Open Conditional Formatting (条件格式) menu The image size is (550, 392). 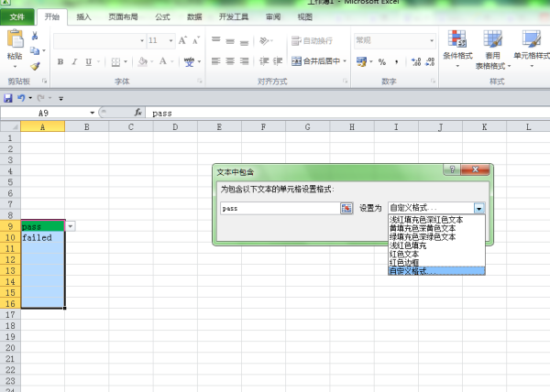click(456, 46)
